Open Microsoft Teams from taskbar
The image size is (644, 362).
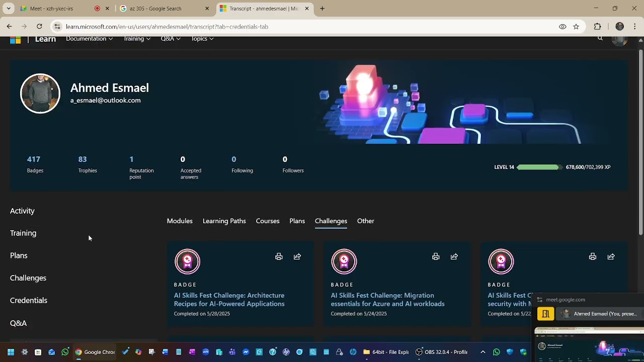coord(232,352)
